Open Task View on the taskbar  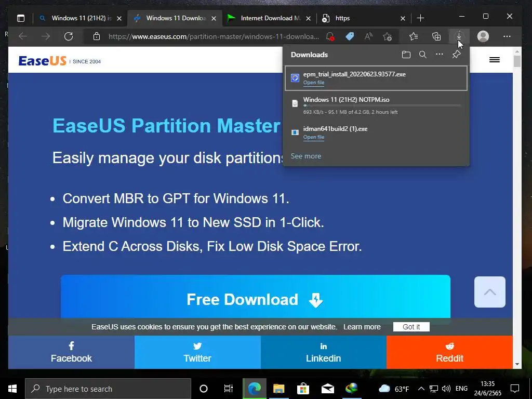229,389
